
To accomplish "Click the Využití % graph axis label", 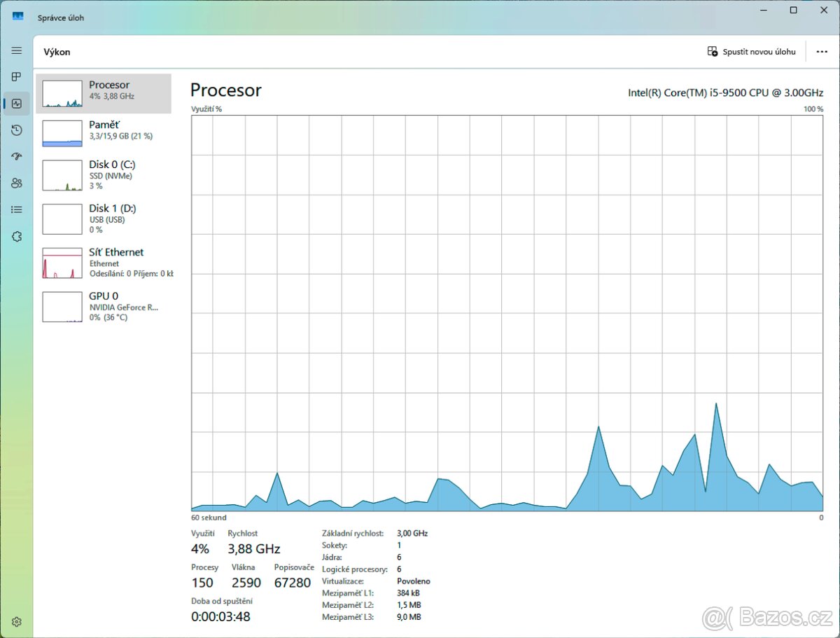I will pos(206,109).
